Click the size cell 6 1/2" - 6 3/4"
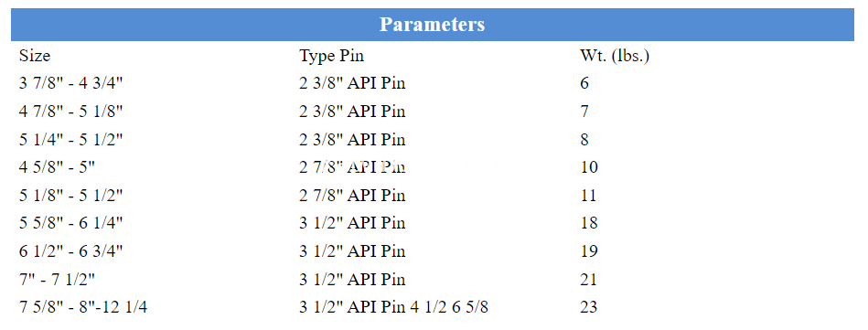This screenshot has width=868, height=330. pyautogui.click(x=70, y=251)
